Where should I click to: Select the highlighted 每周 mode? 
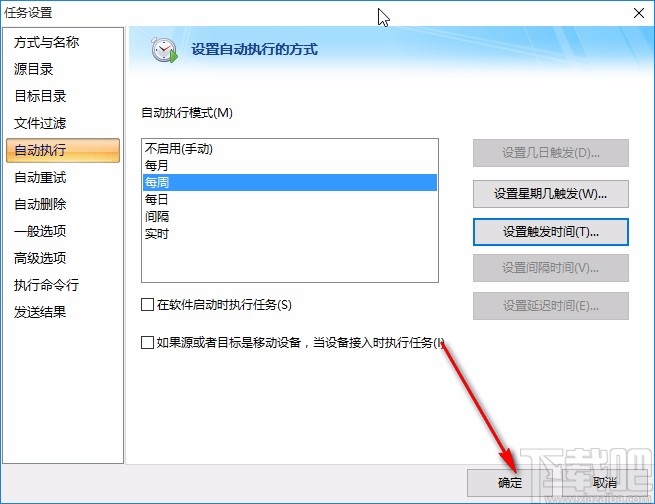pos(290,182)
